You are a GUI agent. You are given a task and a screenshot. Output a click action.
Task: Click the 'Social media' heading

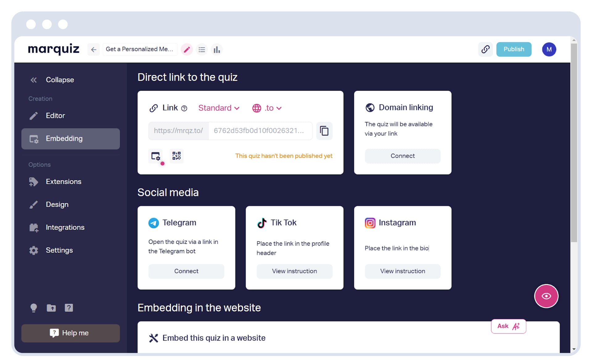pyautogui.click(x=168, y=193)
